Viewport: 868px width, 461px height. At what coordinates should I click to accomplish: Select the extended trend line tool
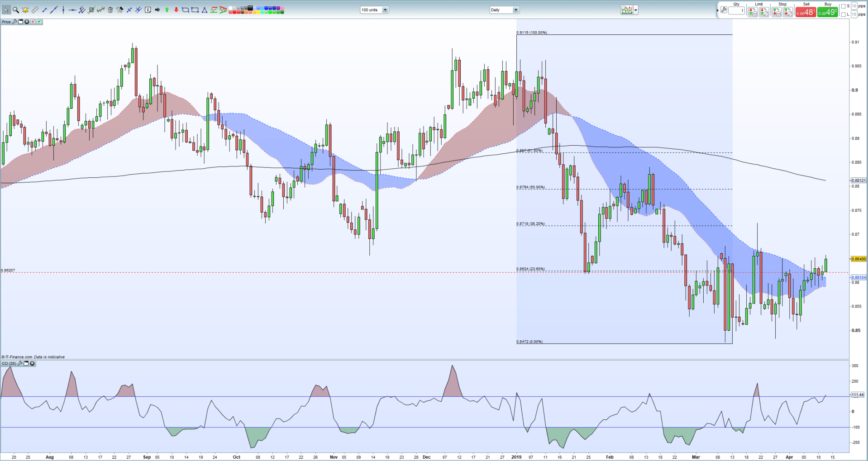[53, 10]
